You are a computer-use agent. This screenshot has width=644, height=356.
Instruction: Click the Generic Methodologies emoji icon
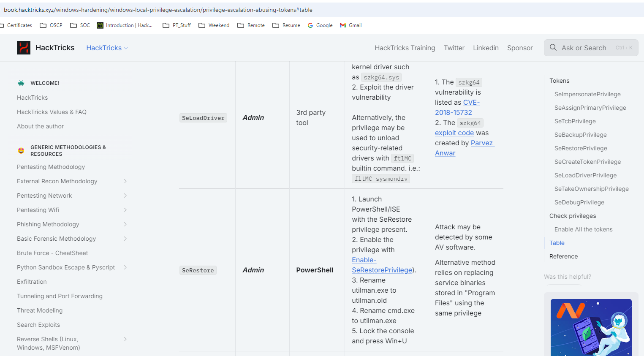[x=21, y=150]
